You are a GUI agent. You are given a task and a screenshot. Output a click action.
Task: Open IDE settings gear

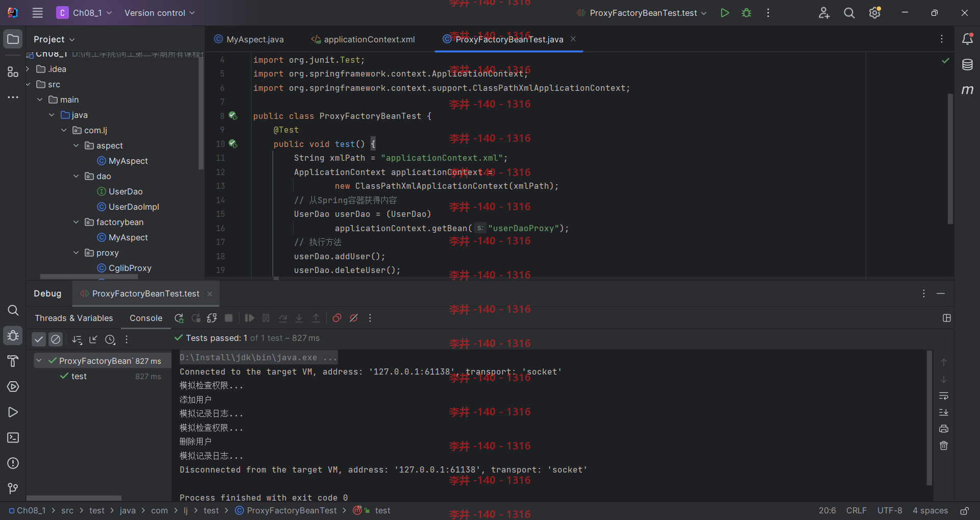(875, 13)
